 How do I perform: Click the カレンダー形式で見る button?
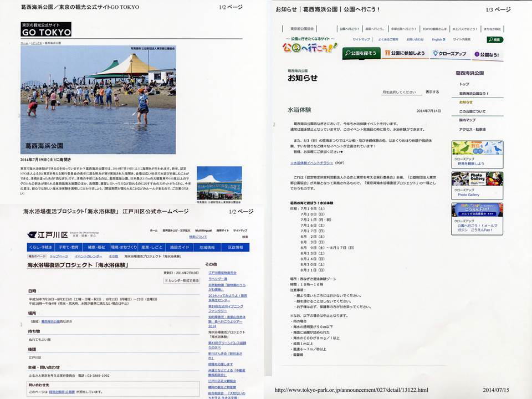point(182,280)
